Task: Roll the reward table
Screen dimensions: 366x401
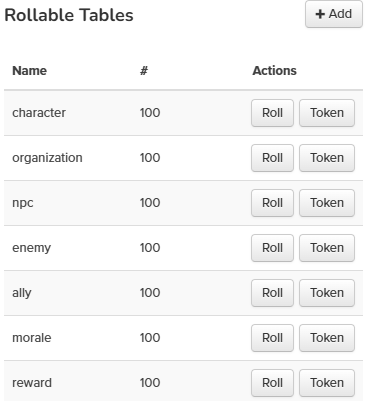Action: click(x=272, y=383)
